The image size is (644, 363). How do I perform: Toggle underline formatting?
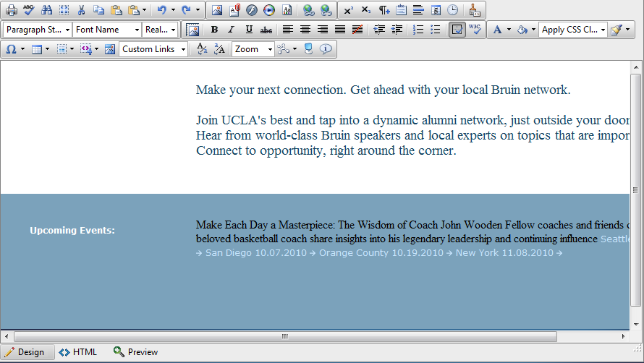click(249, 30)
